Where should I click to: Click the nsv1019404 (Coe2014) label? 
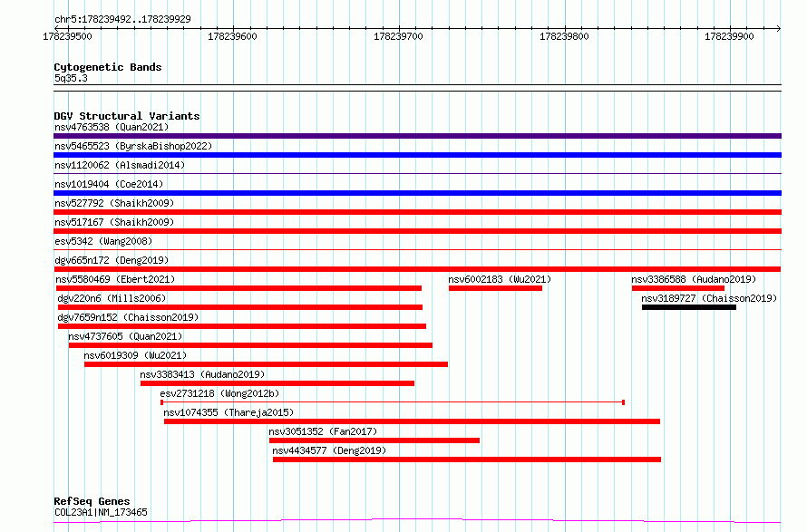[x=109, y=184]
